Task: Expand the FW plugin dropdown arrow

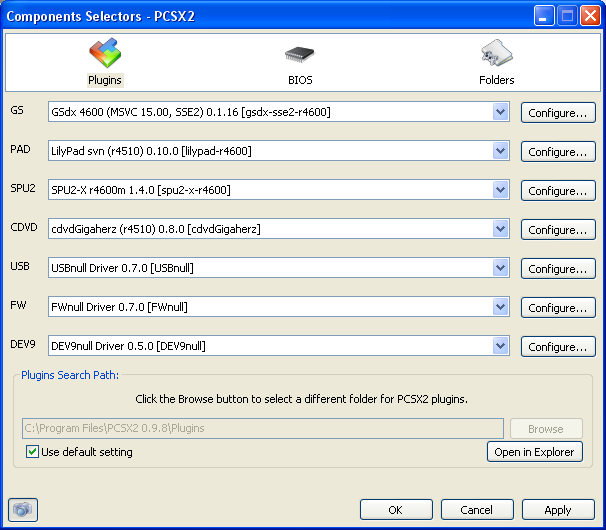Action: [500, 307]
